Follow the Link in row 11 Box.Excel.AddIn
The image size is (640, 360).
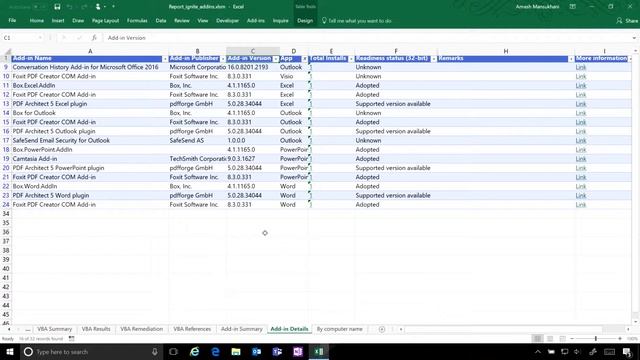click(x=581, y=85)
